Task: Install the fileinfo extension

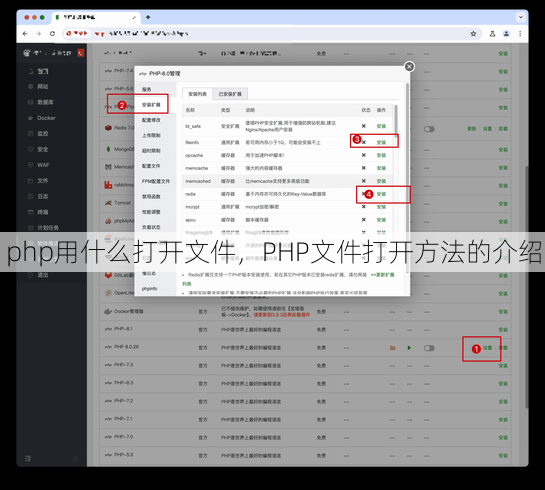Action: 381,142
